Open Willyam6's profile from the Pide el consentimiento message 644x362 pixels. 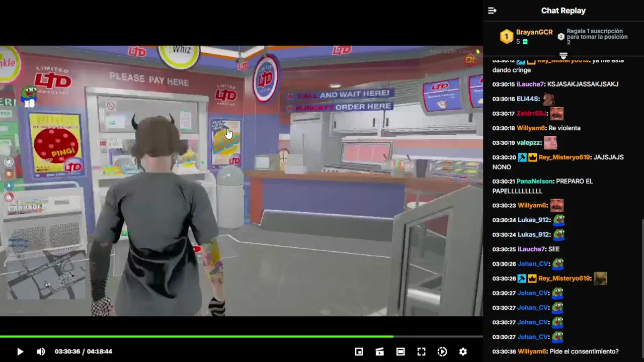[532, 352]
